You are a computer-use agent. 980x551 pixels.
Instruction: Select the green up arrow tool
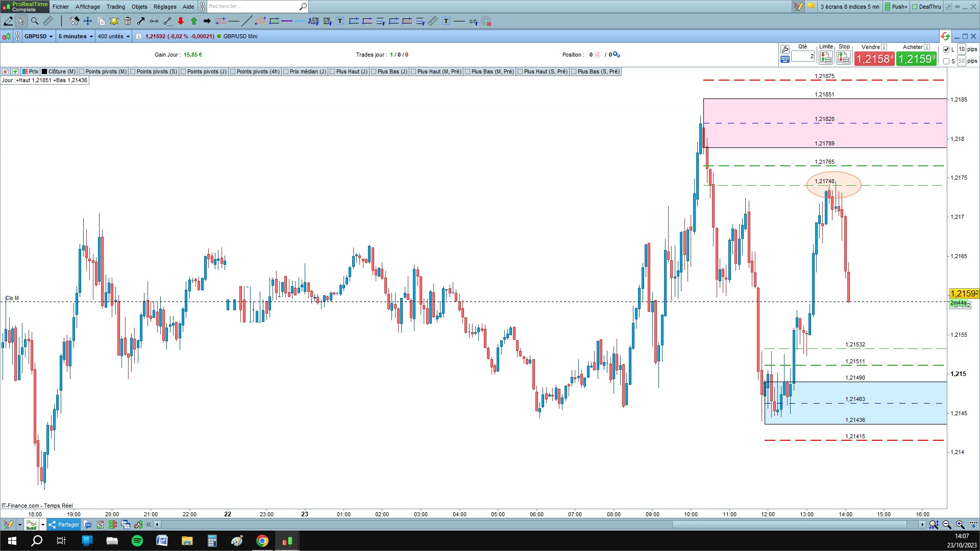click(194, 21)
